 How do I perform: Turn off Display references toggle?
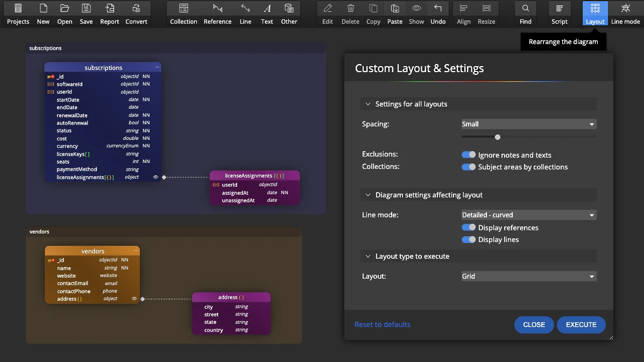click(469, 228)
